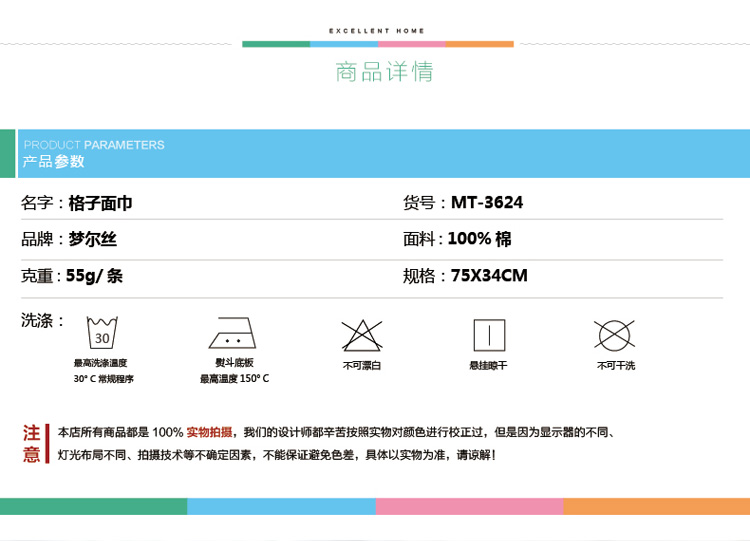Click the 最高洗涤温度 caption

click(x=100, y=363)
